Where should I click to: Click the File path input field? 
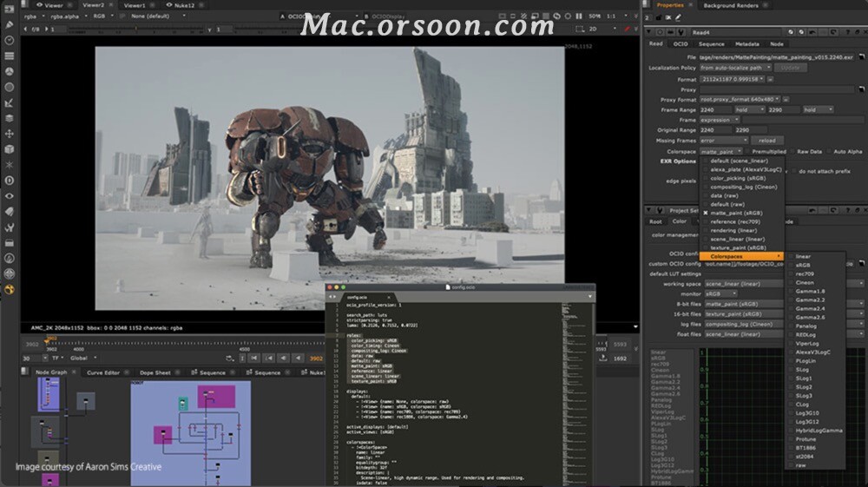777,57
